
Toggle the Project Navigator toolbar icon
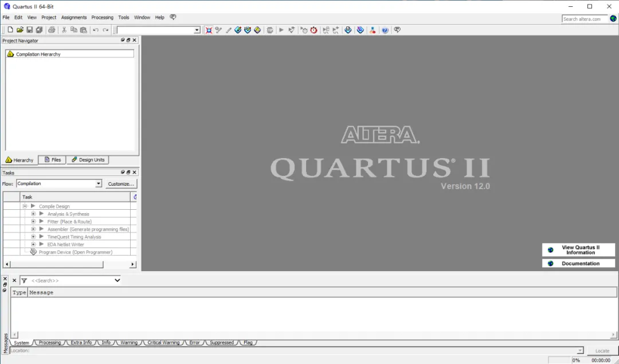coord(209,30)
